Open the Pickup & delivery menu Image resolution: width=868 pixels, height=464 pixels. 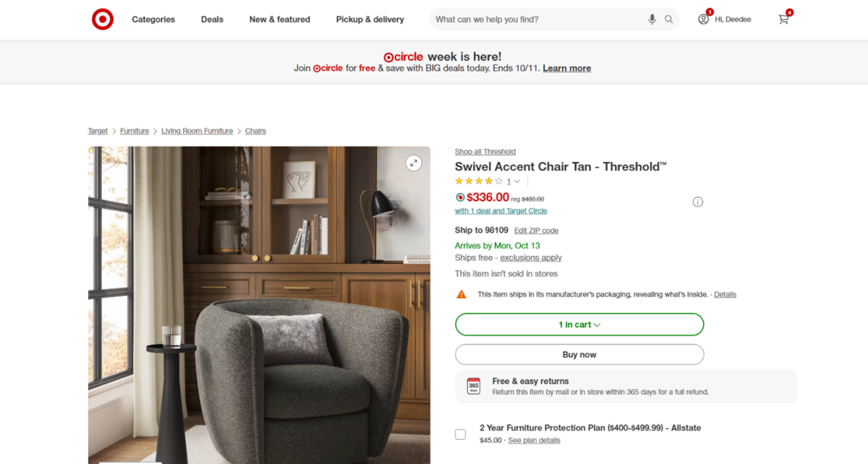[x=370, y=19]
